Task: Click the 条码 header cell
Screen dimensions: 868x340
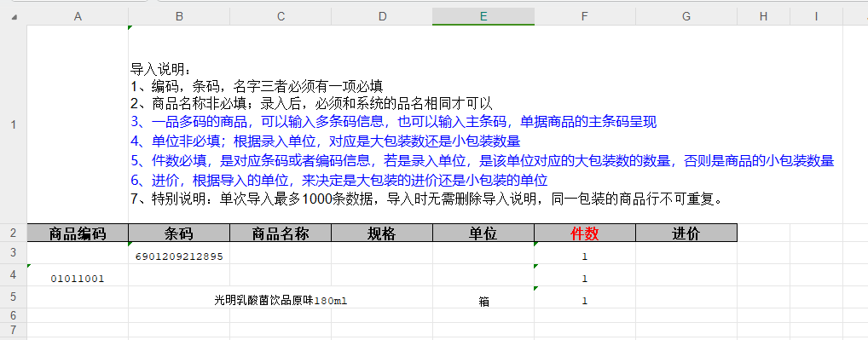Action: (x=179, y=233)
